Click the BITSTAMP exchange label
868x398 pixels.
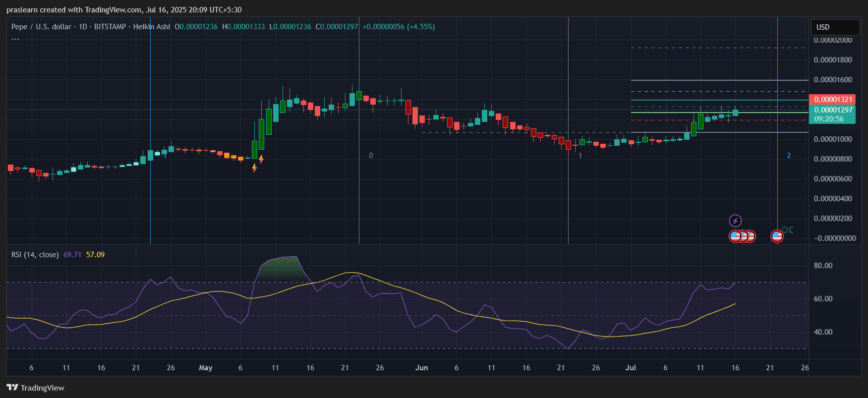[x=110, y=27]
